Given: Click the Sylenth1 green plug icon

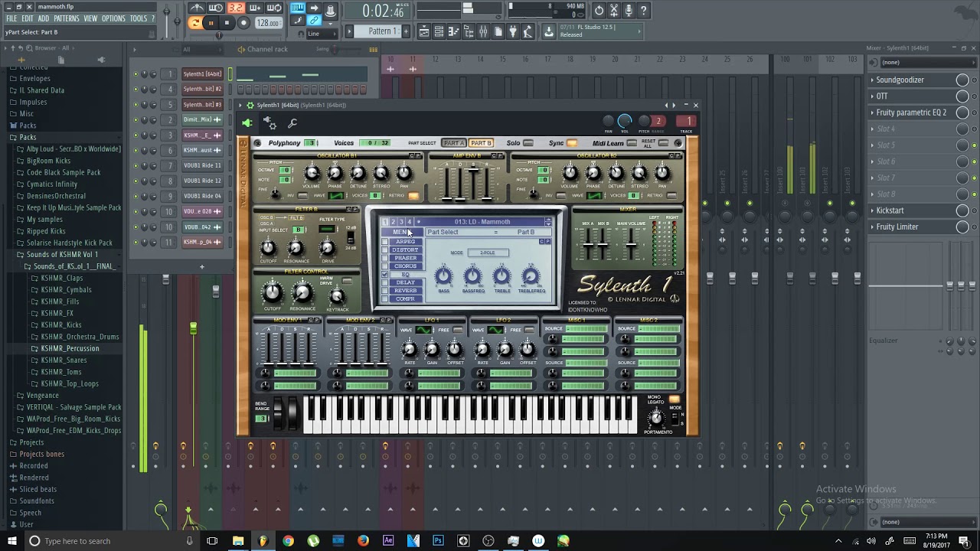Looking at the screenshot, I should [x=247, y=122].
